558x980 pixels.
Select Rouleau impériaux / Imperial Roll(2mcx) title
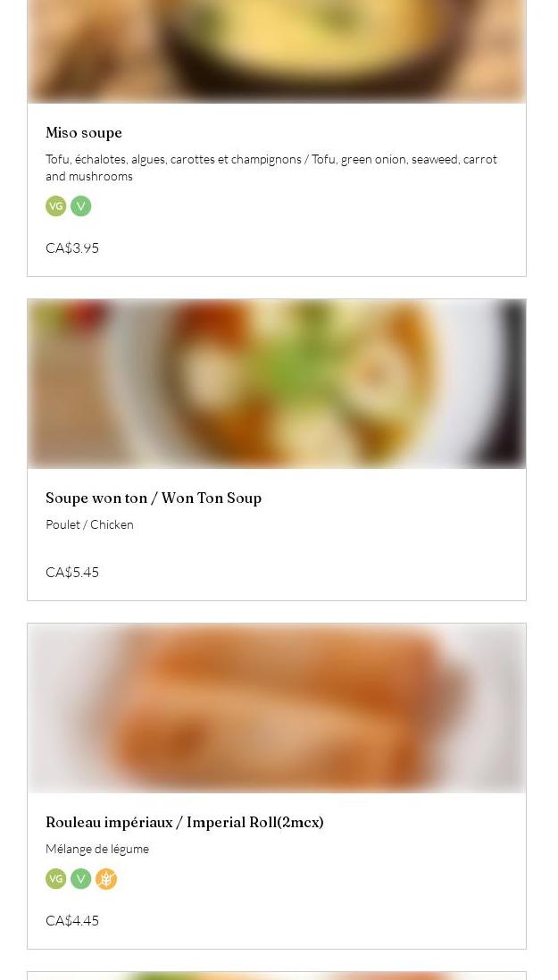click(x=184, y=823)
